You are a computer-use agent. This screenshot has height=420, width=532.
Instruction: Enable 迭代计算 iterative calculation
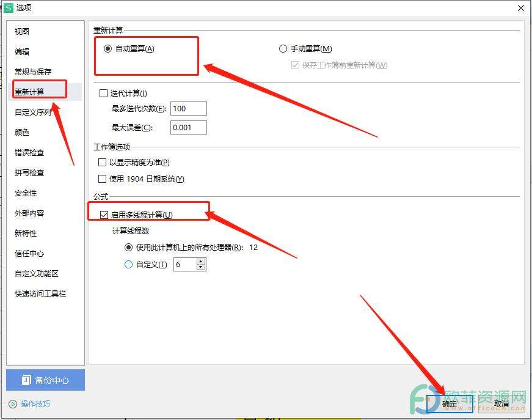tap(103, 93)
